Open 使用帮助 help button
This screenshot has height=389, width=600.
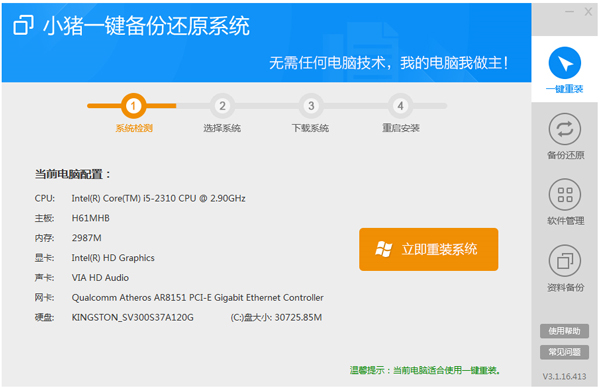[x=564, y=331]
